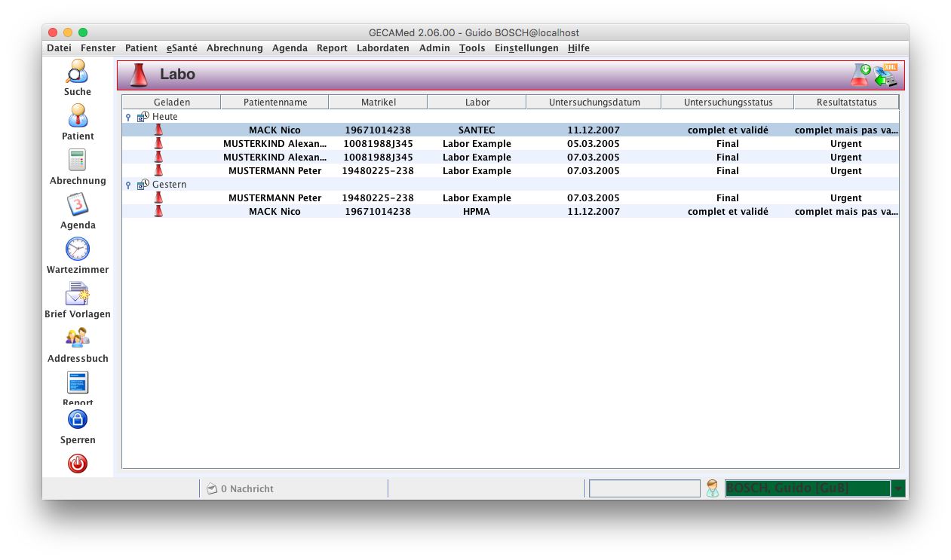Open the eSanté menu
Viewport: 951px width, 560px height.
click(182, 48)
